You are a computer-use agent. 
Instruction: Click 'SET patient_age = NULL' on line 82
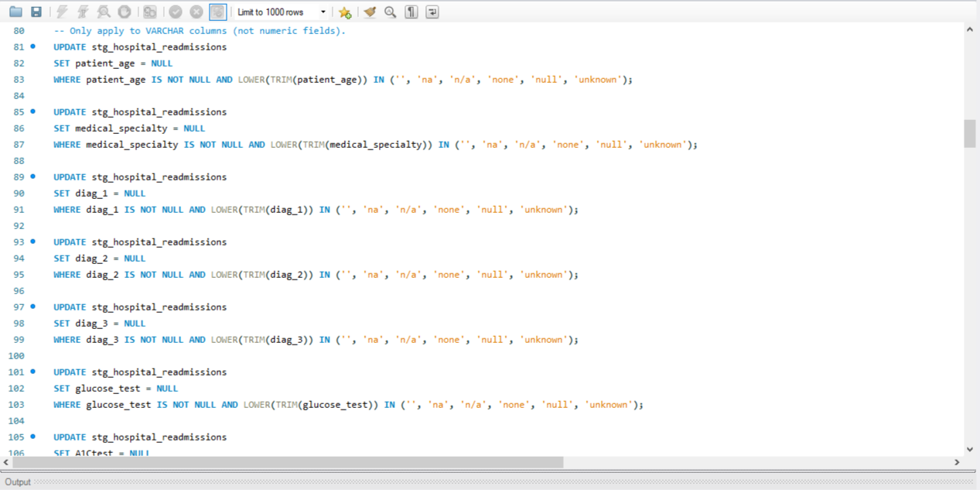pos(113,63)
